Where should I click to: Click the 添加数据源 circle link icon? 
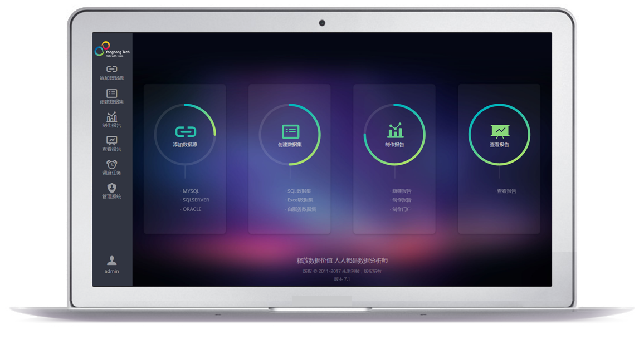185,132
